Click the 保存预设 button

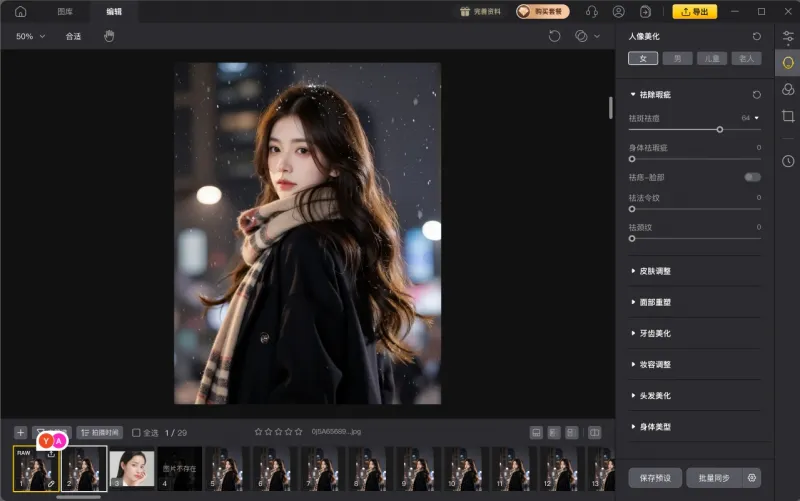655,478
